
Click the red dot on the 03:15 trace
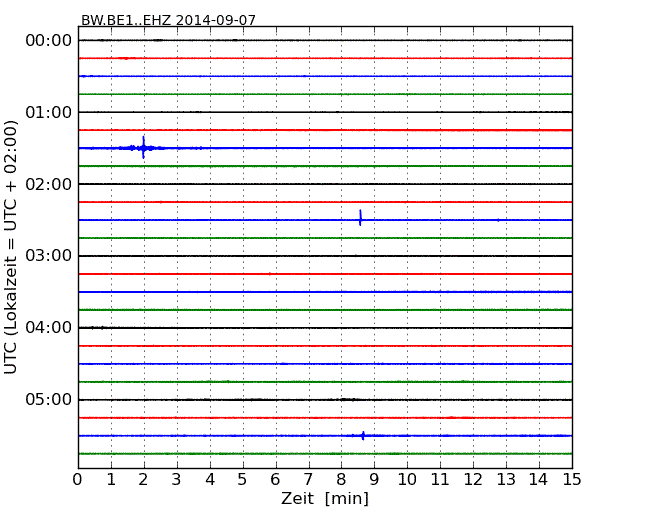click(270, 274)
